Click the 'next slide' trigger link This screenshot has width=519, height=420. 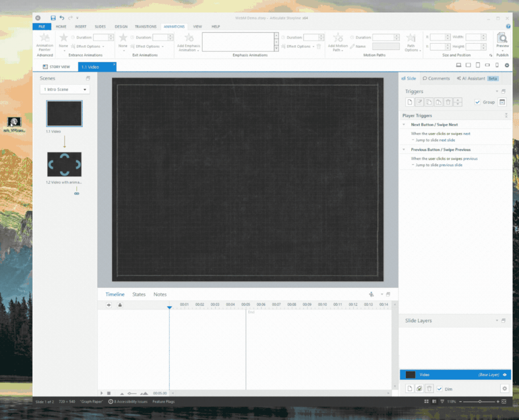click(x=447, y=140)
